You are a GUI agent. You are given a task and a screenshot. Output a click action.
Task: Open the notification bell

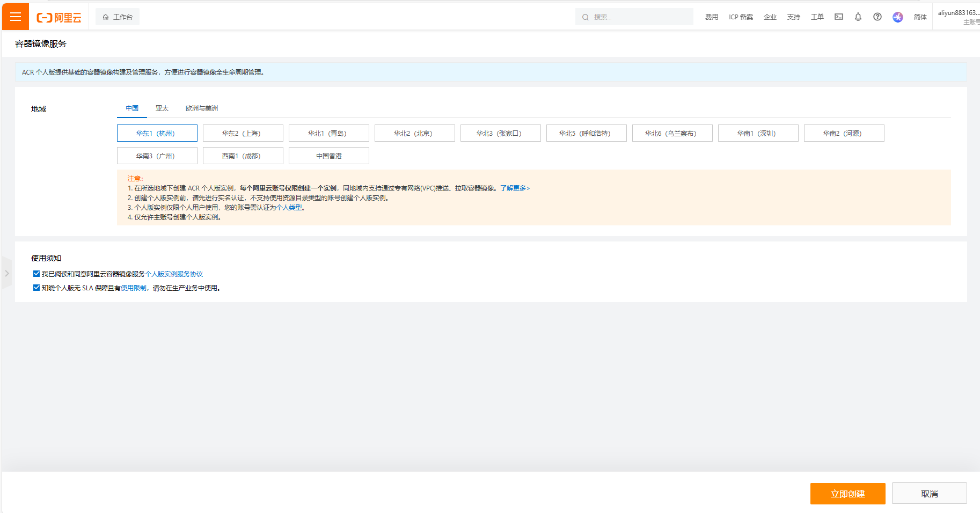pyautogui.click(x=858, y=17)
